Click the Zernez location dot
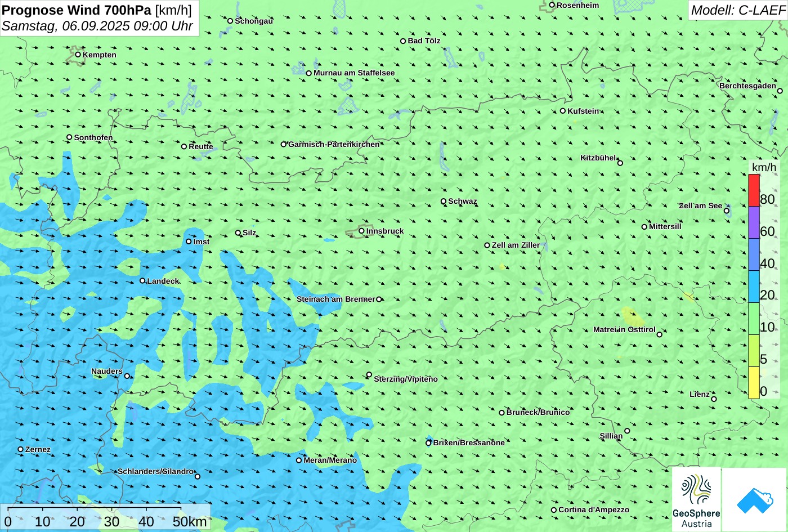The image size is (788, 532). point(21,449)
